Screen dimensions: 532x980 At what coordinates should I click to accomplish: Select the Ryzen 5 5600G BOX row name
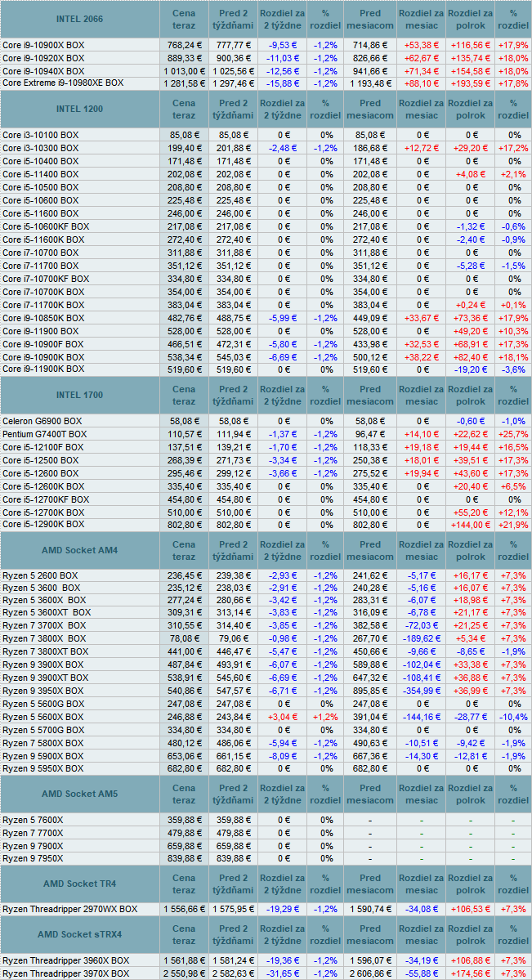43,704
